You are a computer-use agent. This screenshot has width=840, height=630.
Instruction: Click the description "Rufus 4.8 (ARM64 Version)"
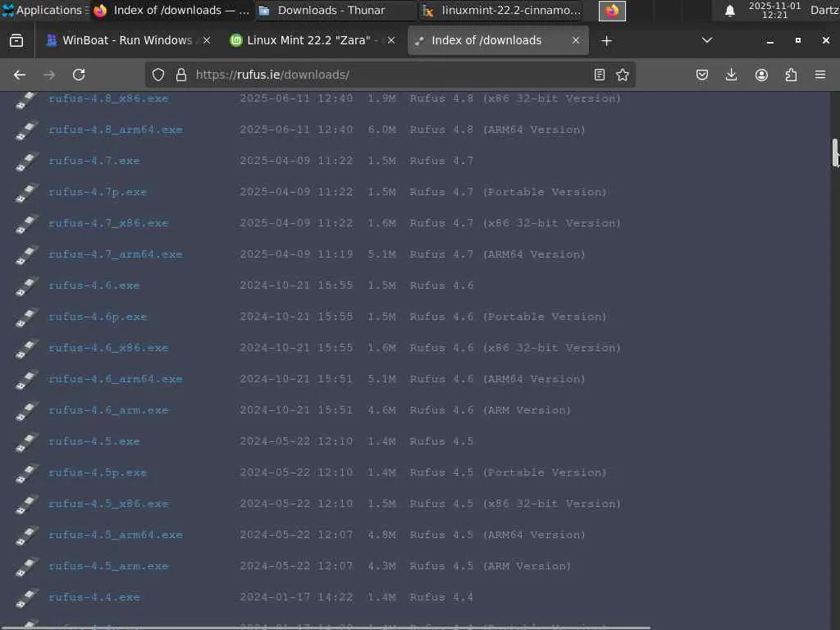(x=497, y=130)
